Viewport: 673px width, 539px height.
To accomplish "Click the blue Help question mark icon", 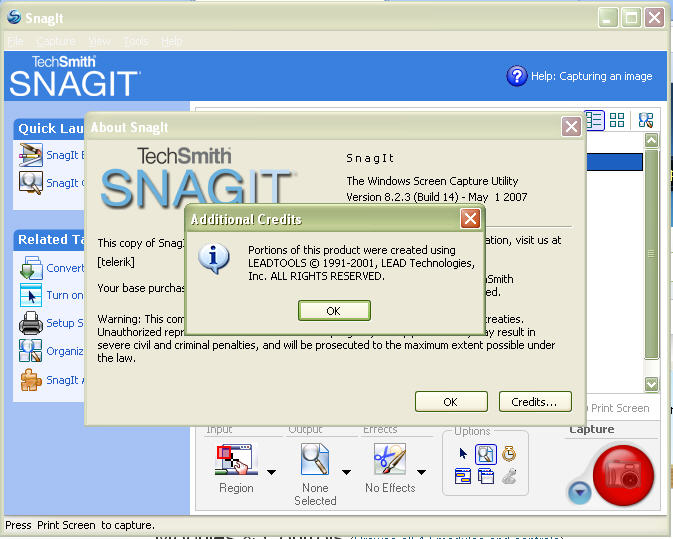I will [517, 76].
